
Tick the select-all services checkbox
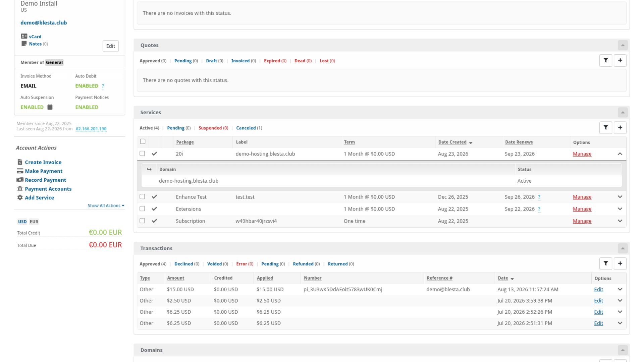(x=143, y=141)
